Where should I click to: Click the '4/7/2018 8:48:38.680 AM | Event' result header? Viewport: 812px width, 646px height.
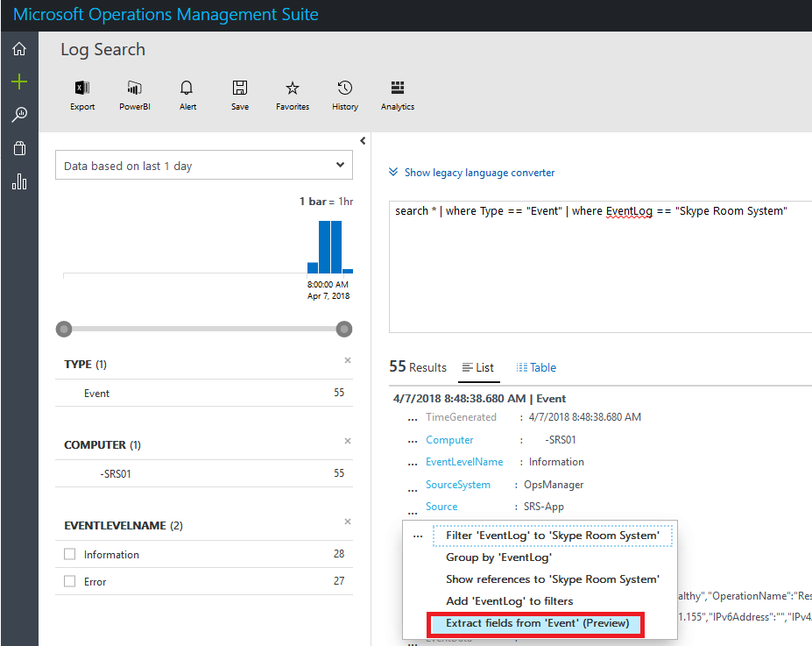coord(479,398)
